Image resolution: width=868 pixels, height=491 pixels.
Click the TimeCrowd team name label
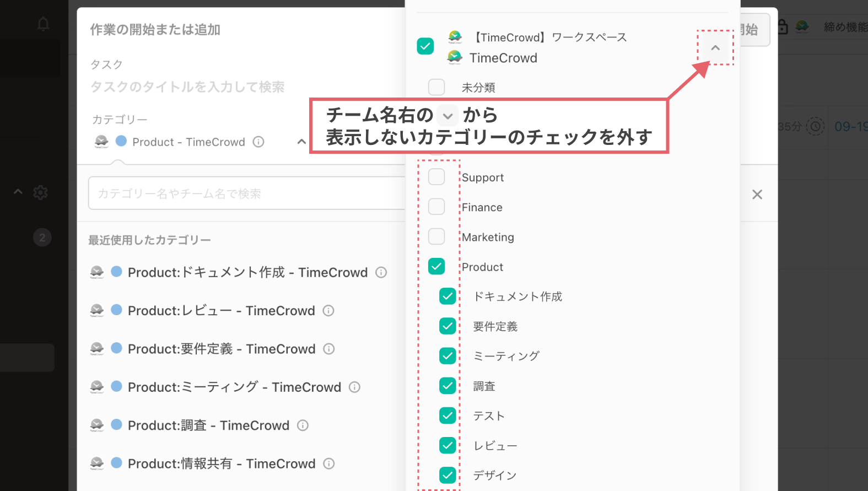(503, 58)
